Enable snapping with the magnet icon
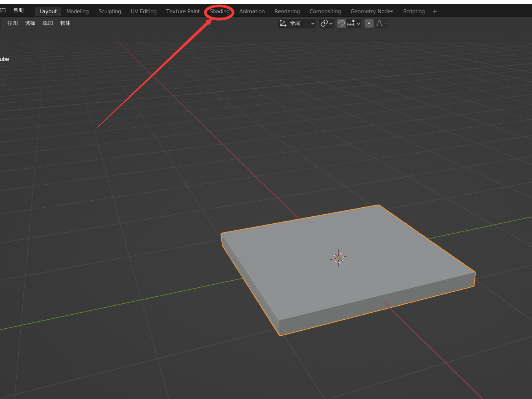 pos(341,23)
